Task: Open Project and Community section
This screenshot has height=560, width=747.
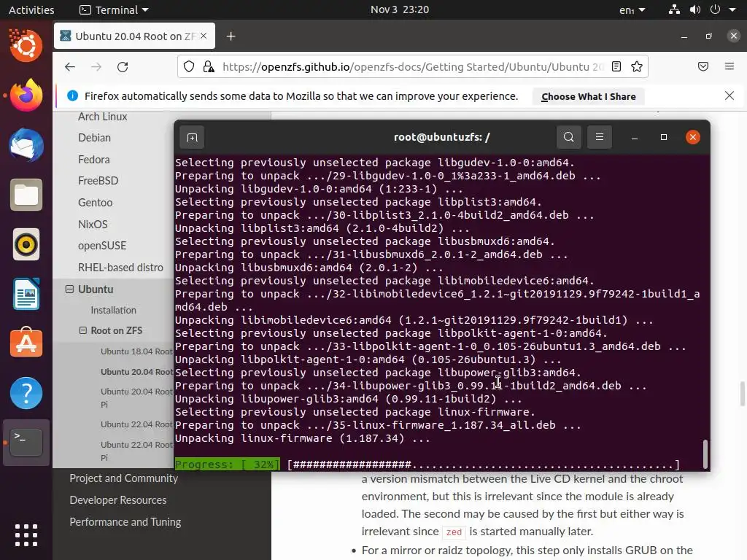Action: point(124,478)
